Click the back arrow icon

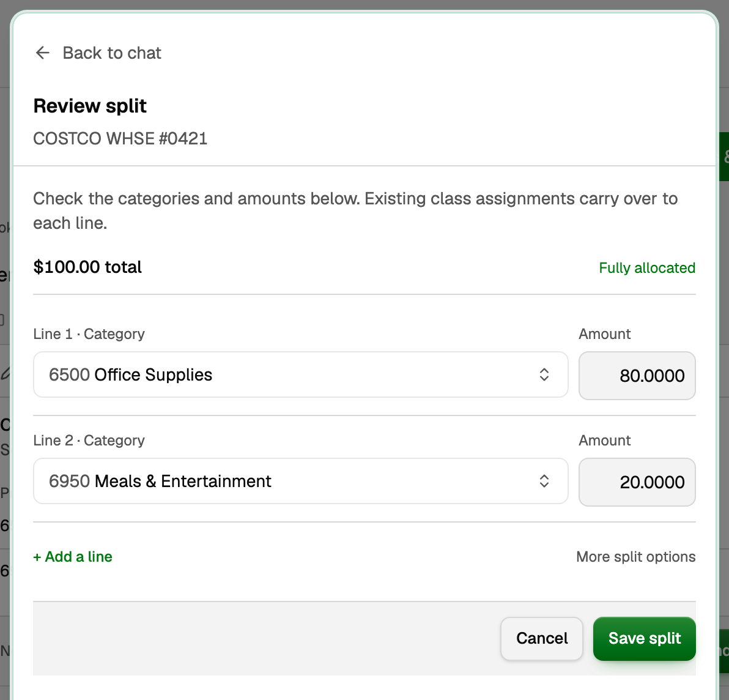point(42,53)
